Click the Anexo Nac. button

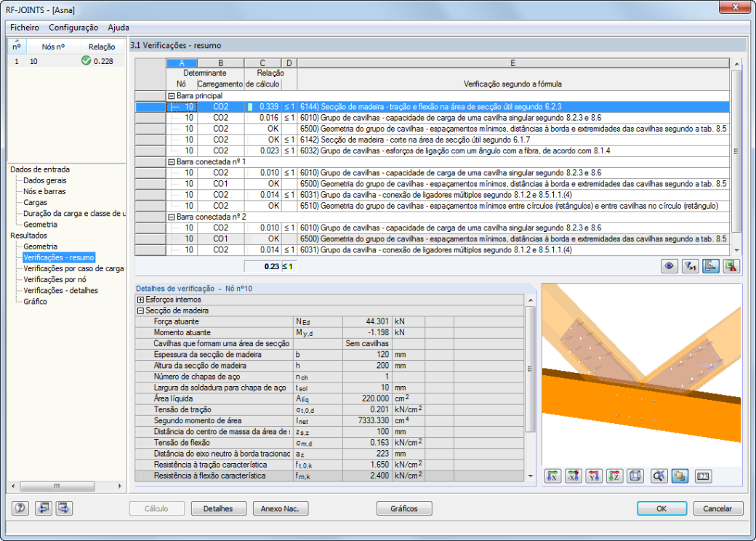tap(280, 508)
